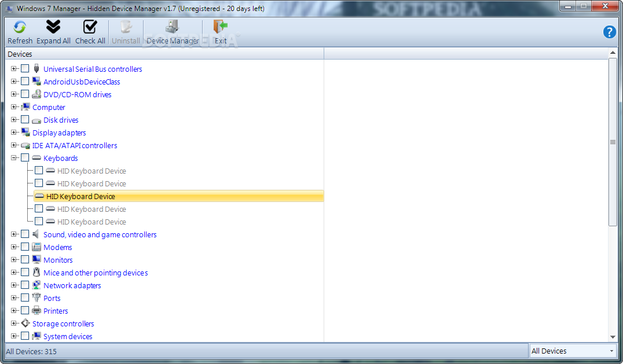This screenshot has height=364, width=623.
Task: Click the Mice and other pointing devices icon
Action: [36, 273]
